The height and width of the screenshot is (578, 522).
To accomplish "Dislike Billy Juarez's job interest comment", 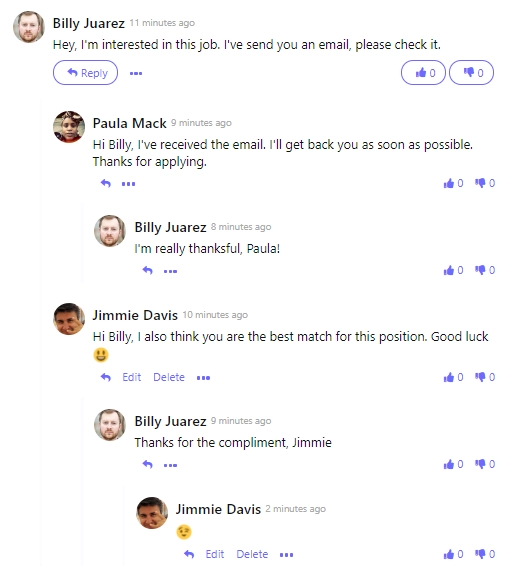I will (x=471, y=73).
